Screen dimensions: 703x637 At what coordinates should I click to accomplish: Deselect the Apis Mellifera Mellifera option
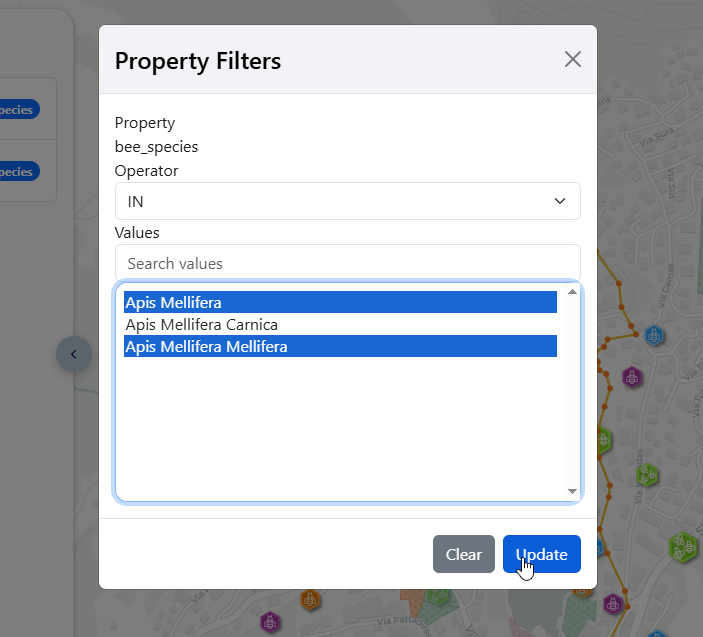[339, 347]
